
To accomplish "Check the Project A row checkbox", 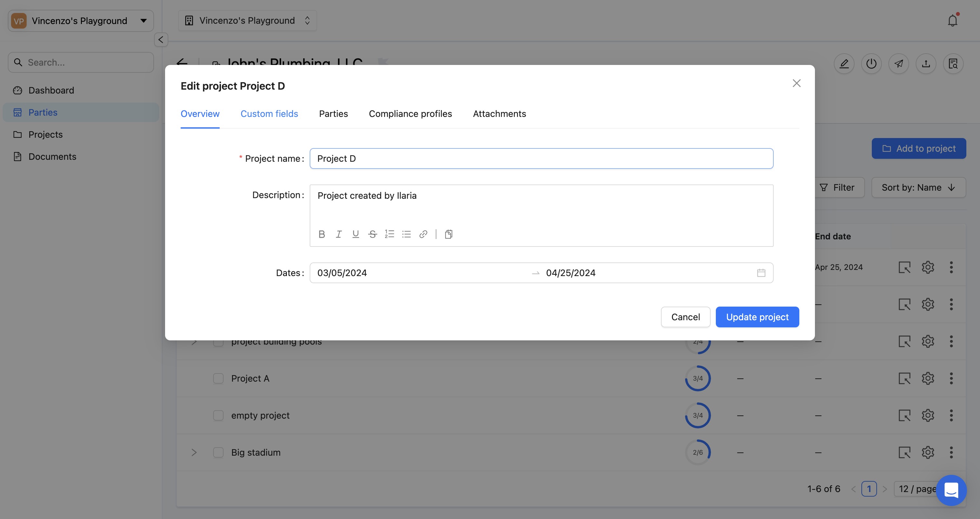I will 218,378.
